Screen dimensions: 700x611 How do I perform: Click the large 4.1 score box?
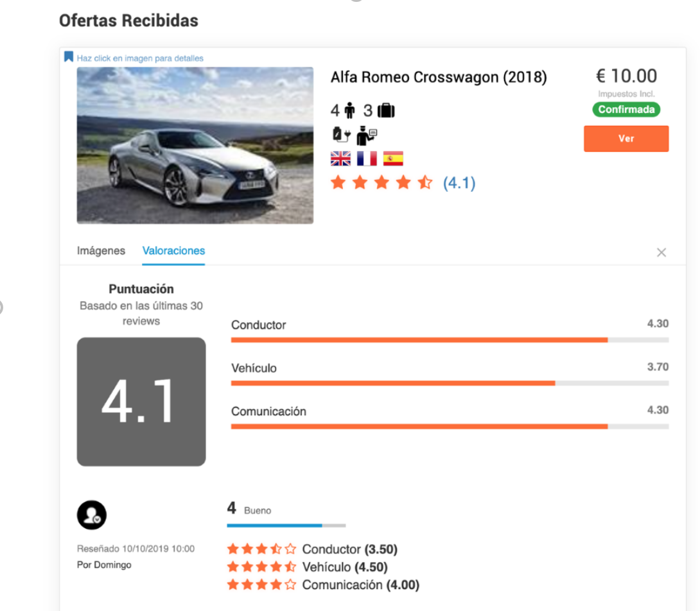point(141,402)
